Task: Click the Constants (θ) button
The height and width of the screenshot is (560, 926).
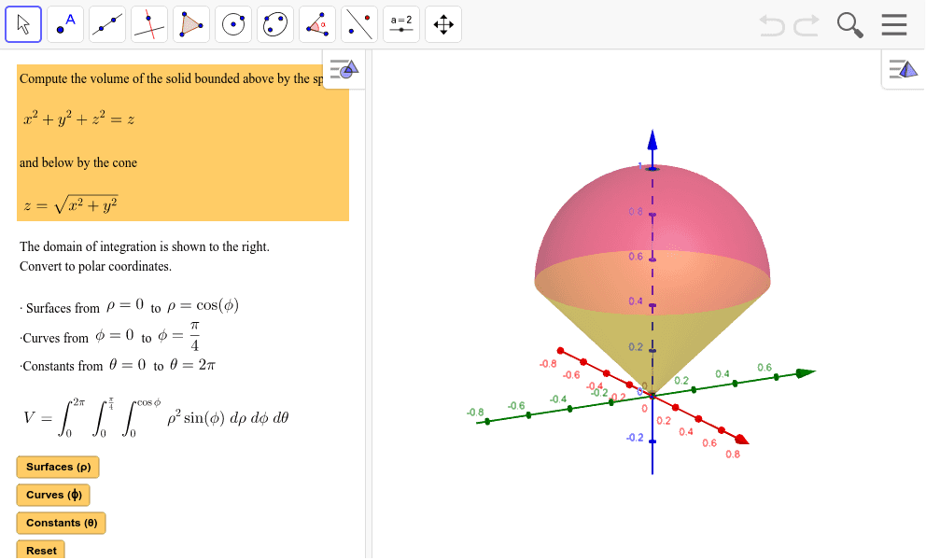Action: 62,524
